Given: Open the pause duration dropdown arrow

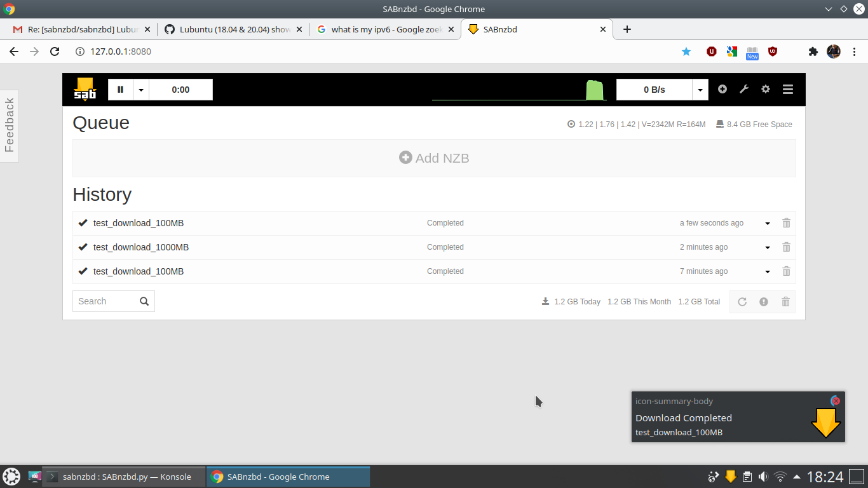Looking at the screenshot, I should tap(140, 89).
